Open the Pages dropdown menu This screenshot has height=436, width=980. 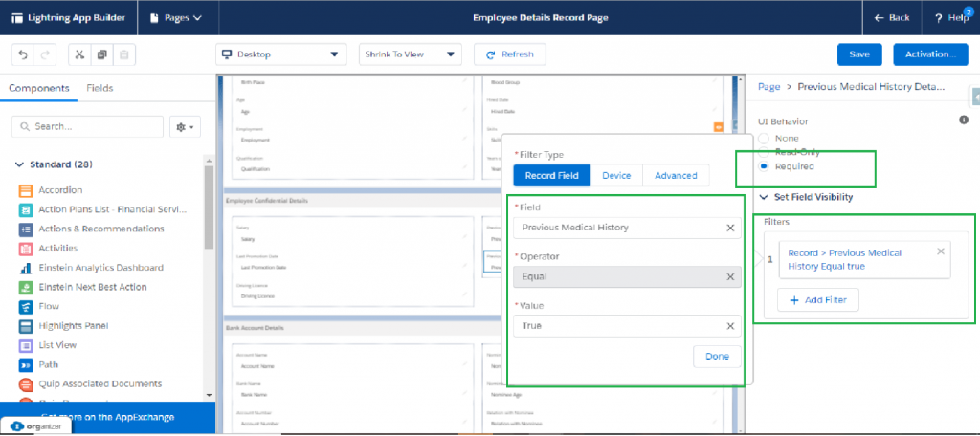coord(176,17)
